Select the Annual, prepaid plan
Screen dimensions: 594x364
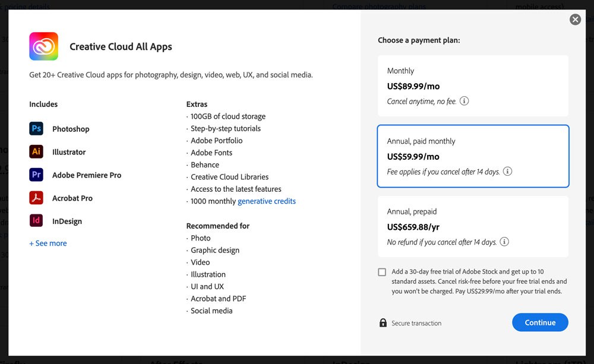(472, 226)
